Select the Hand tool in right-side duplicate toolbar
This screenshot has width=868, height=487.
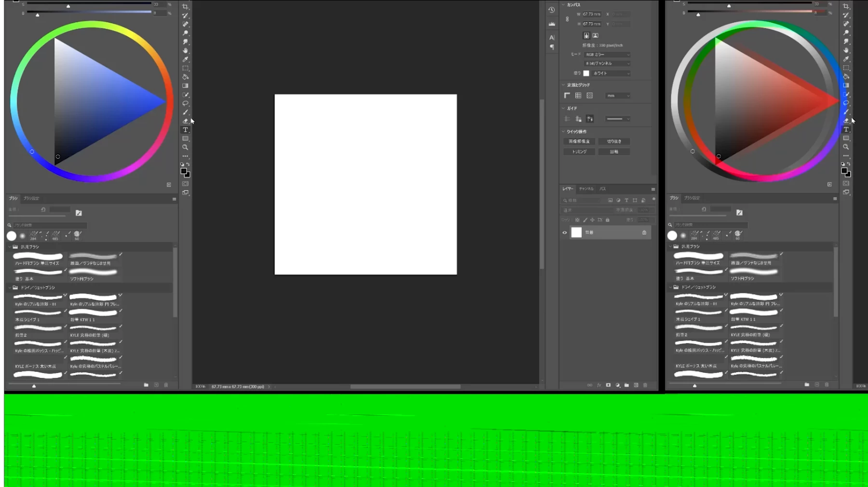pyautogui.click(x=846, y=50)
